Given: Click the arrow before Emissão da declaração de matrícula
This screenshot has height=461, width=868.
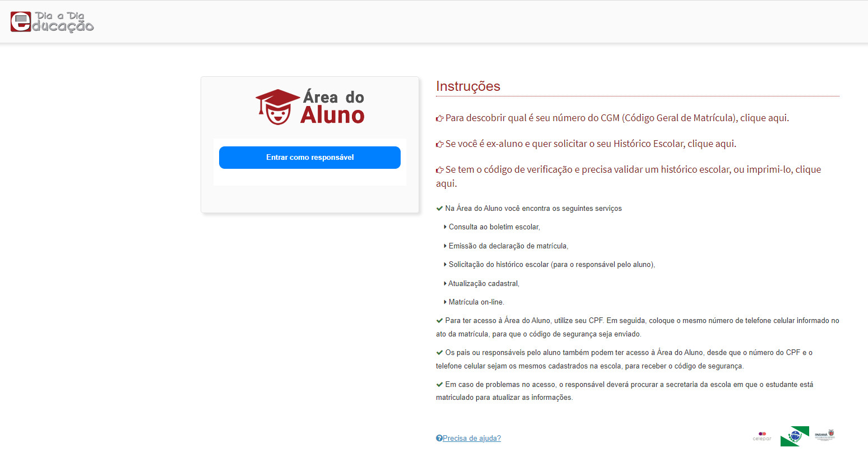Looking at the screenshot, I should tap(445, 246).
